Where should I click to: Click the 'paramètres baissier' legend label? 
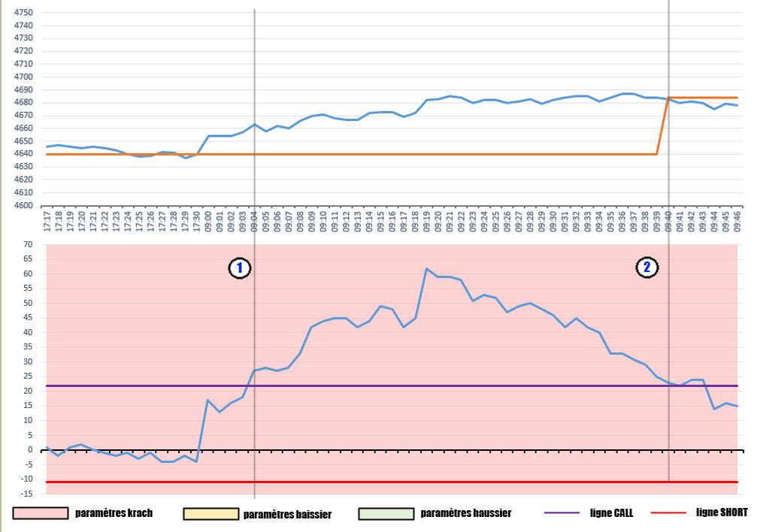pos(287,514)
